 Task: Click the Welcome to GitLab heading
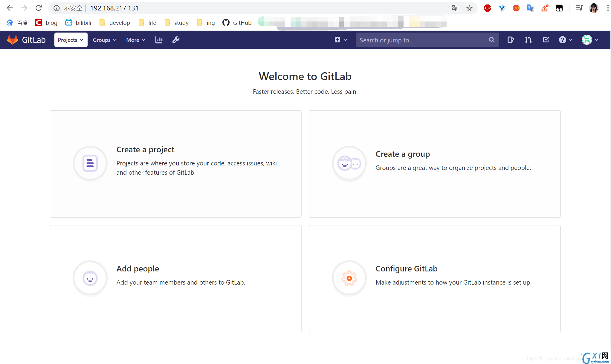click(x=305, y=76)
